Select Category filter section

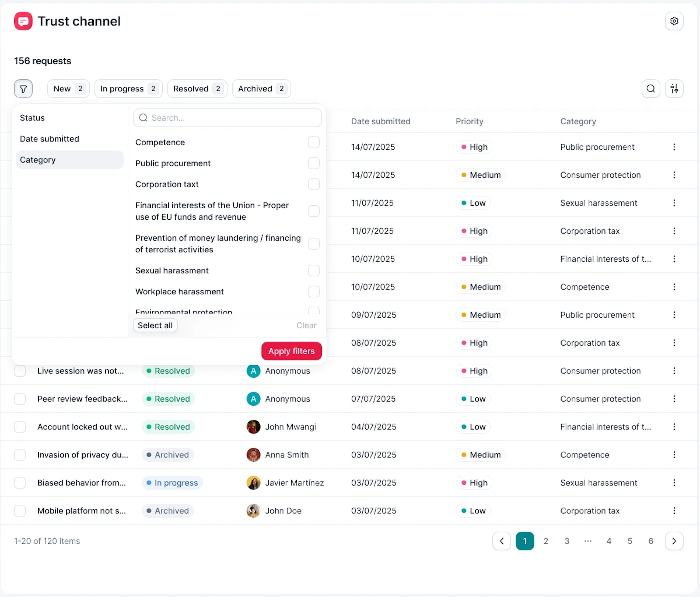pyautogui.click(x=70, y=160)
